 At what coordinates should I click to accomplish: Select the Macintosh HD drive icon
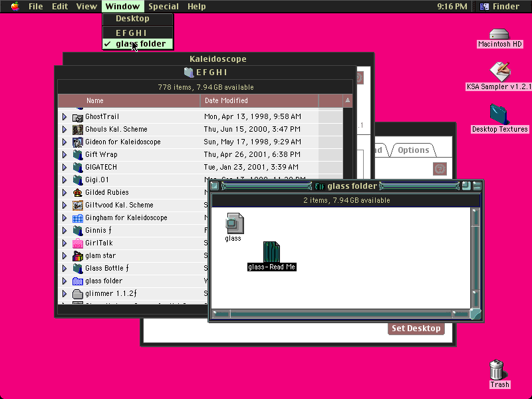[499, 34]
